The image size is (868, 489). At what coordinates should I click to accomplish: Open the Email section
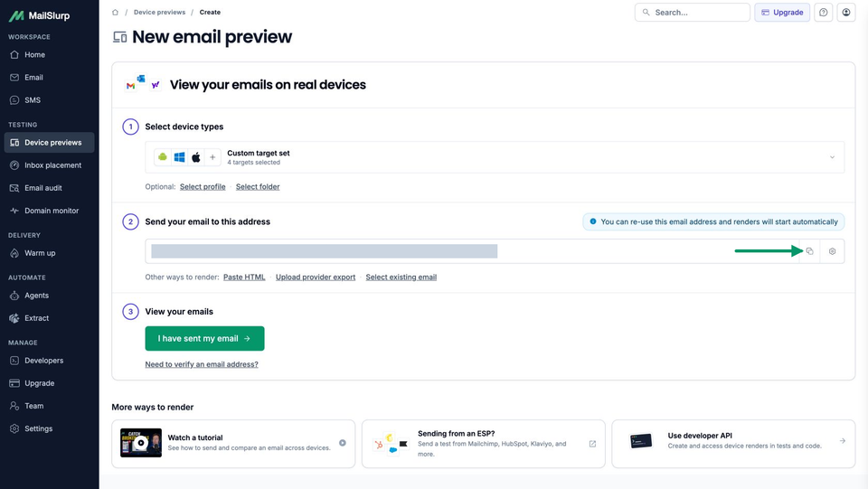(x=49, y=78)
